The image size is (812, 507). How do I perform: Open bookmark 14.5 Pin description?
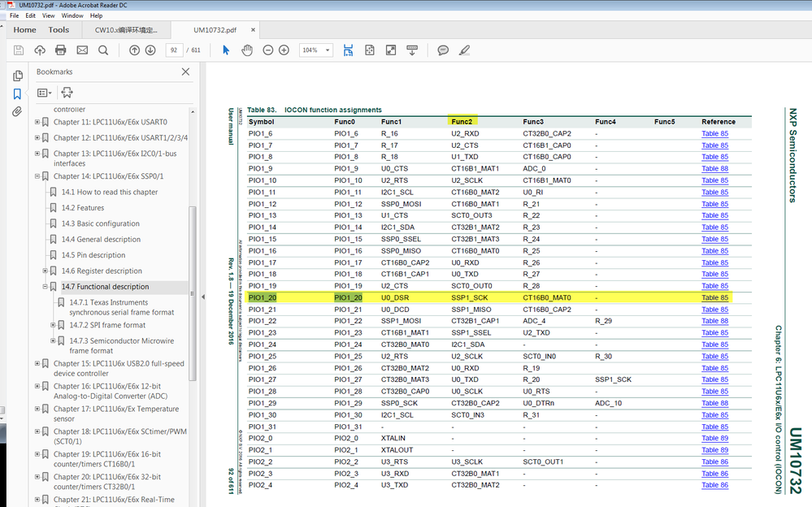[x=93, y=255]
